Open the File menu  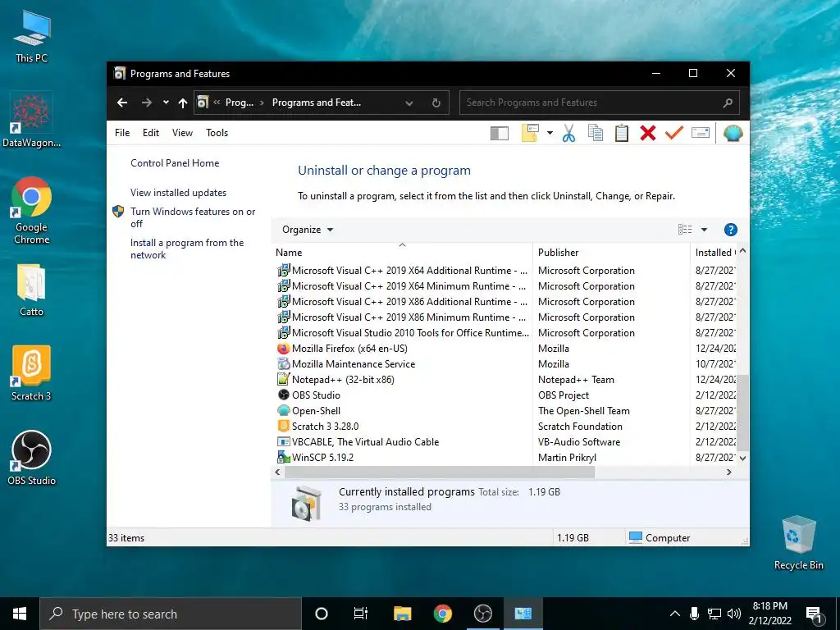tap(122, 133)
